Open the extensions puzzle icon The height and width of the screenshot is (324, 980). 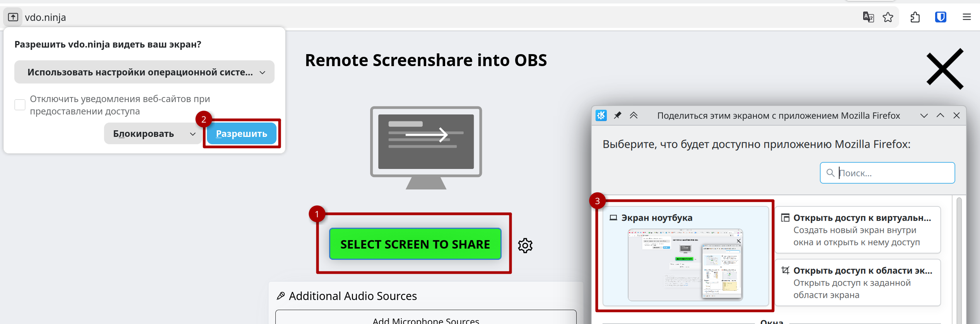(915, 17)
